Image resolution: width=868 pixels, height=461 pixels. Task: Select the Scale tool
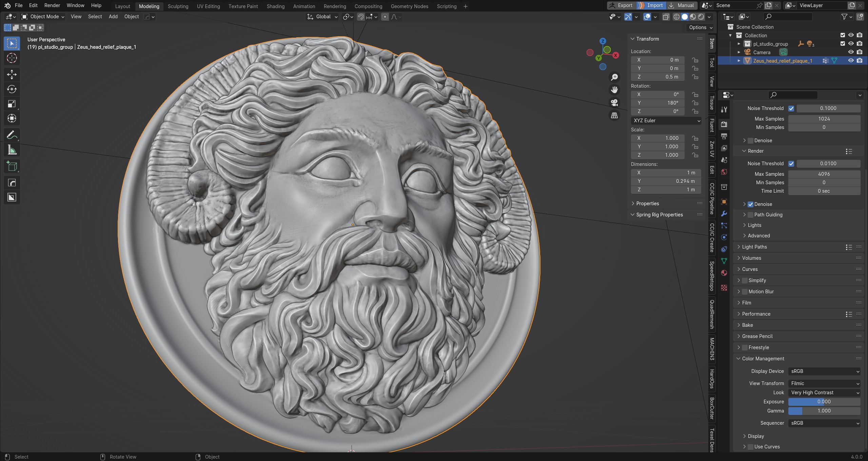click(x=12, y=104)
